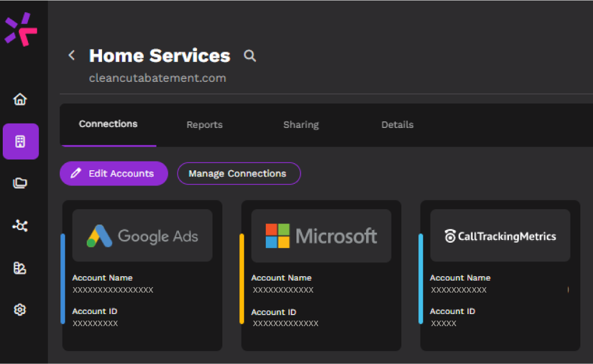This screenshot has height=364, width=593.
Task: Switch to the Reports tab
Action: 205,125
